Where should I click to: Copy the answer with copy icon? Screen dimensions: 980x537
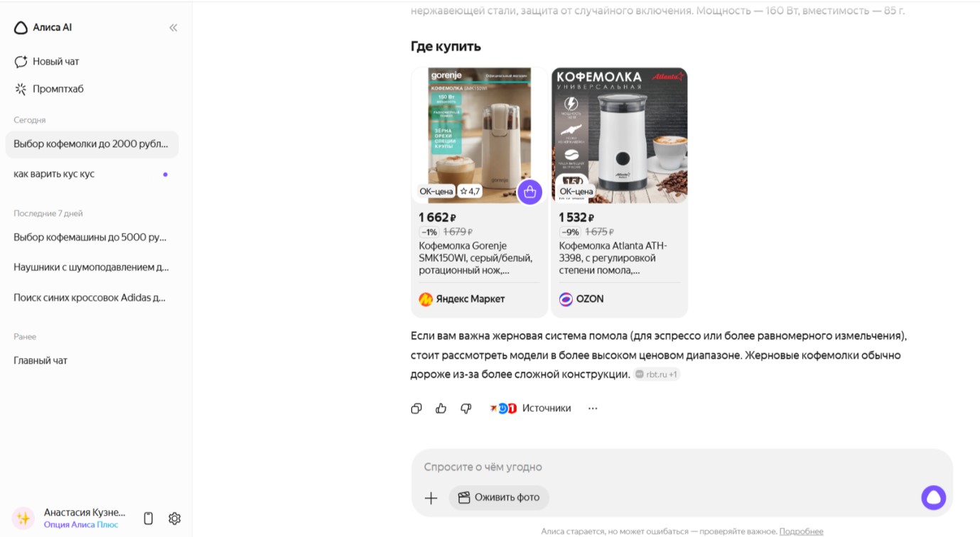tap(416, 408)
